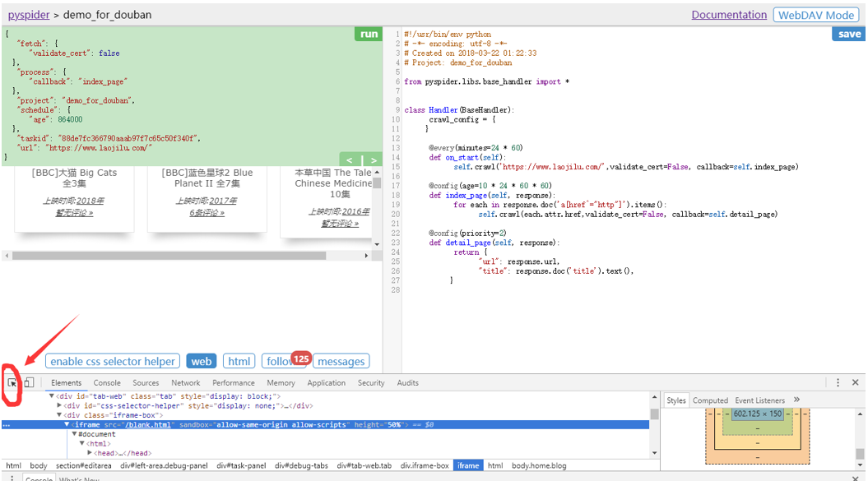Activate the DevTools inspect element picker
Image resolution: width=868 pixels, height=481 pixels.
12,382
